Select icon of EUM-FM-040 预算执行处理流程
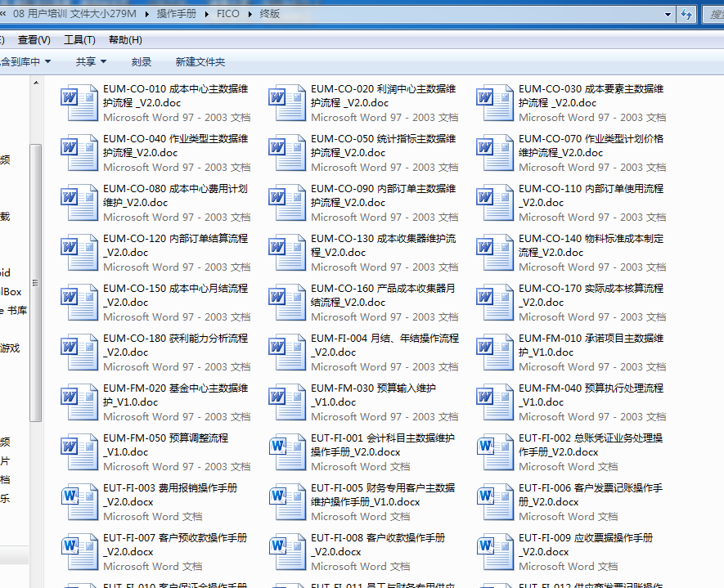The width and height of the screenshot is (724, 588). (x=494, y=402)
